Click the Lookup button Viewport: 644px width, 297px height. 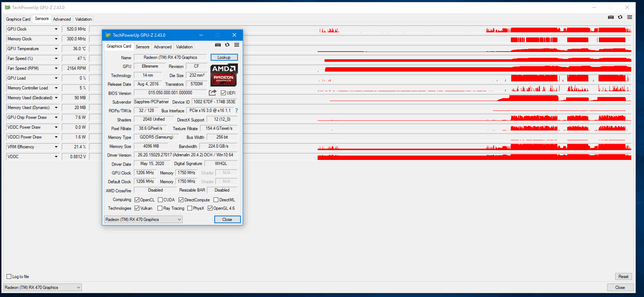click(224, 57)
